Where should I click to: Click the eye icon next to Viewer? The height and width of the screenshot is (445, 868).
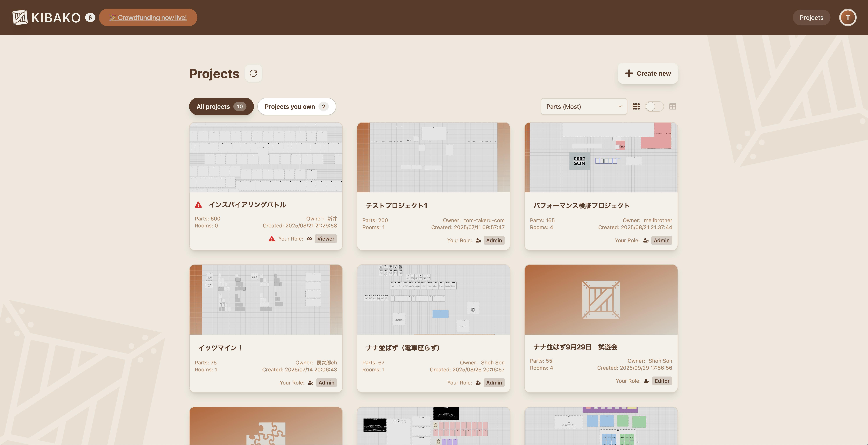coord(309,238)
